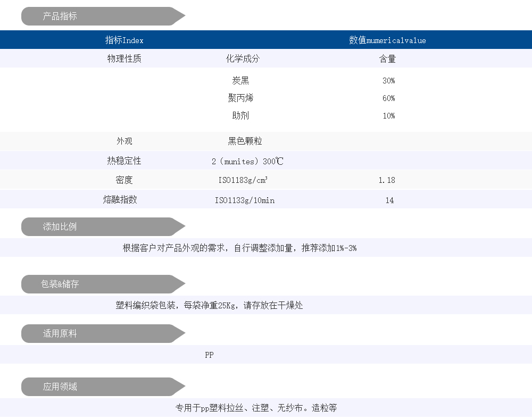Select the 热稳定性 row label

[124, 161]
